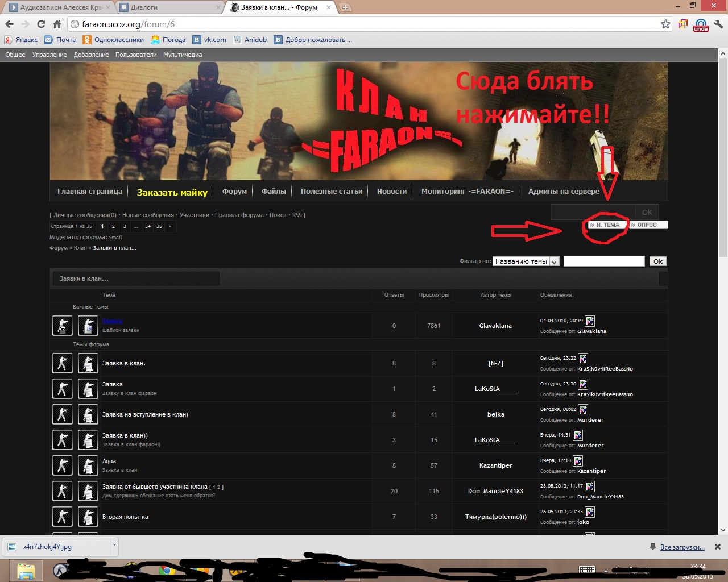The image size is (728, 582).
Task: Jump to last post icon in belka row
Action: point(583,410)
